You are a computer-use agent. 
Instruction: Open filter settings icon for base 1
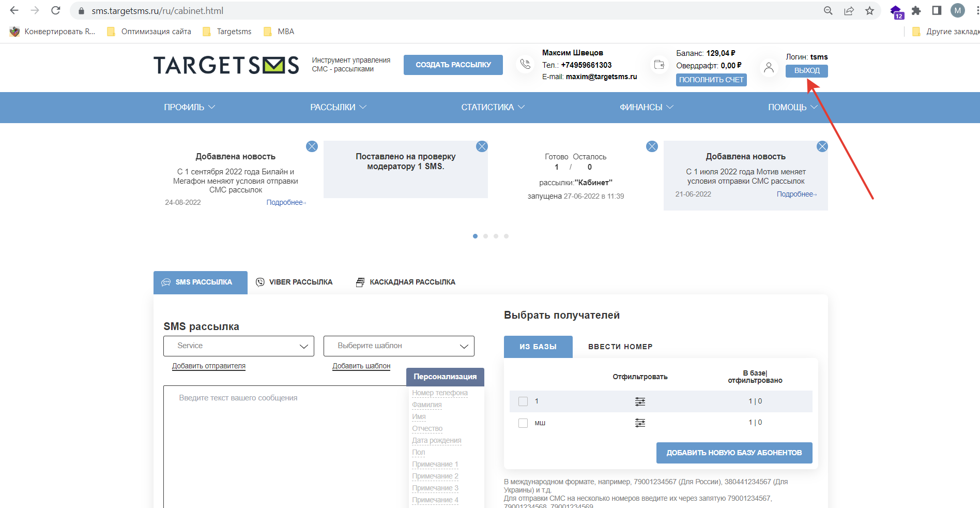pos(640,401)
